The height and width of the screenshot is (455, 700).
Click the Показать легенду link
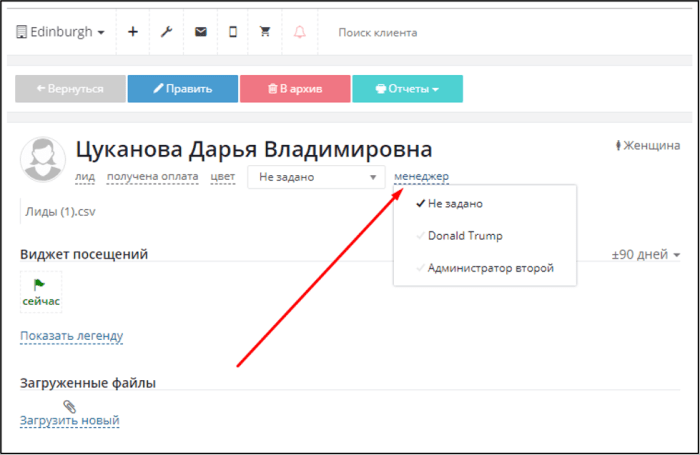pos(71,336)
